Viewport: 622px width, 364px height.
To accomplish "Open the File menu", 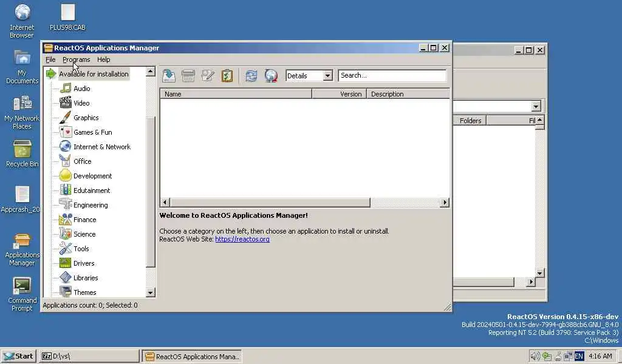I will [x=50, y=59].
